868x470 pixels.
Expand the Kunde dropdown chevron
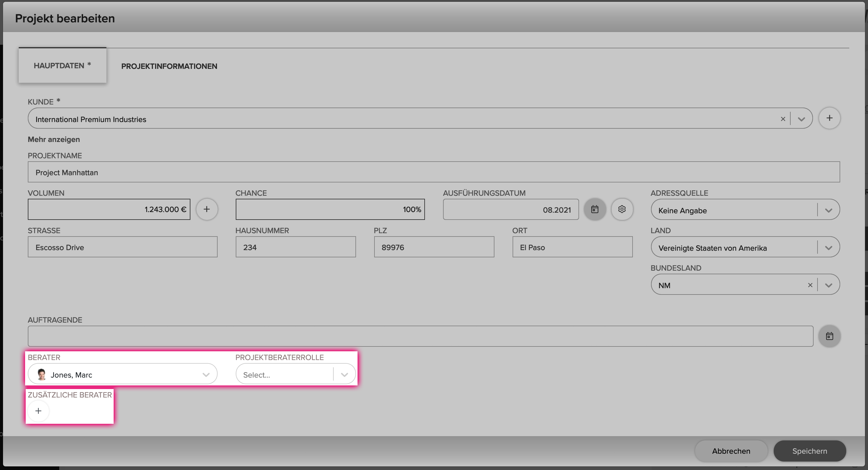pyautogui.click(x=801, y=119)
